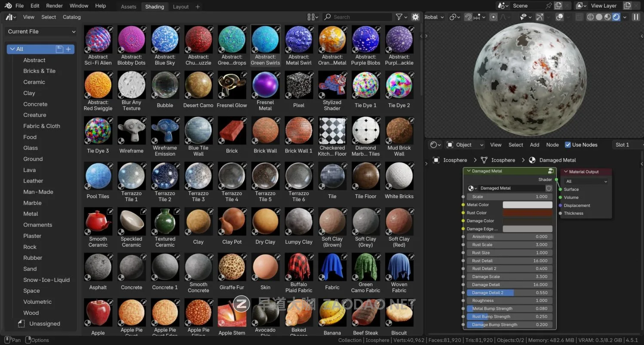This screenshot has height=345, width=644.
Task: Toggle X-ray display button
Action: point(579,17)
